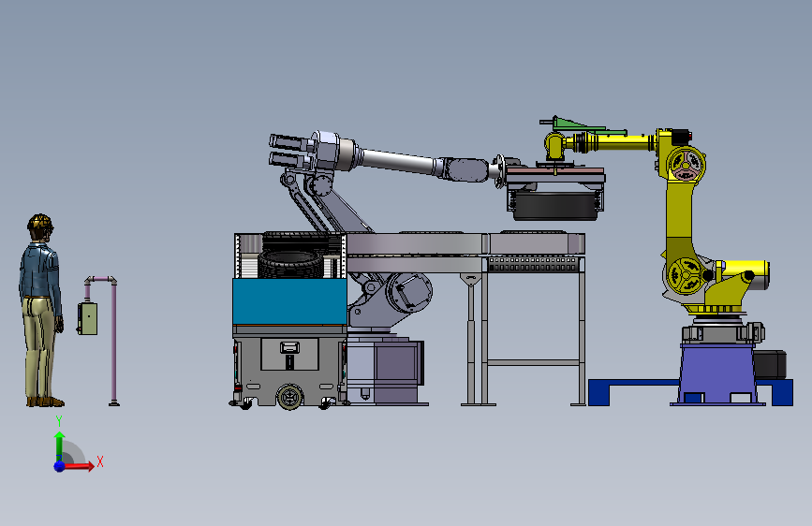The width and height of the screenshot is (812, 526).
Task: Click the perforated panel under the conveyor
Action: [x=534, y=264]
